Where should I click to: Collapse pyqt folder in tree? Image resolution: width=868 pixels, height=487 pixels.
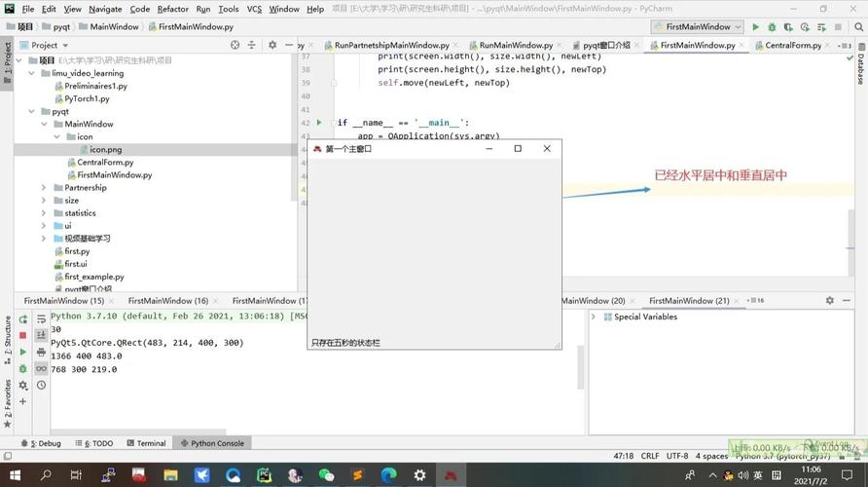pyautogui.click(x=32, y=111)
